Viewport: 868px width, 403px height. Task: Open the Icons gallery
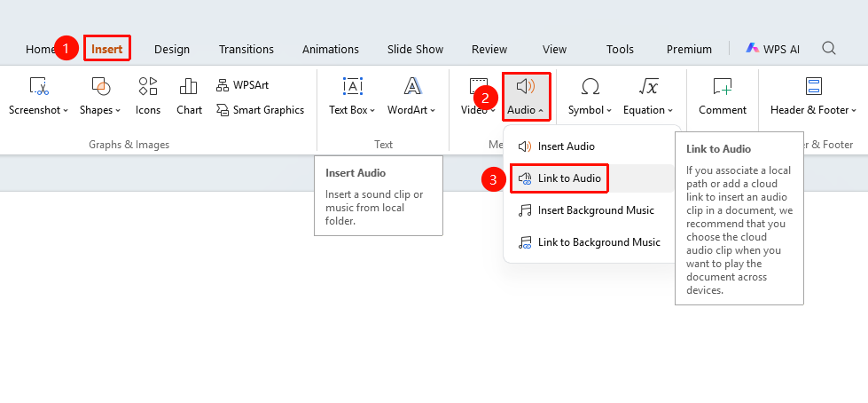tap(148, 96)
